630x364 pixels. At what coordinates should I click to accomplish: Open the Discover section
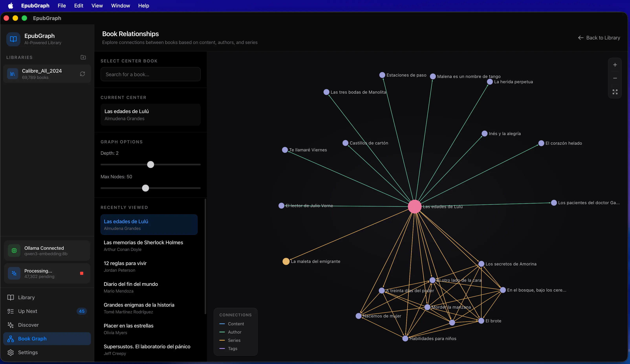[x=47, y=325]
